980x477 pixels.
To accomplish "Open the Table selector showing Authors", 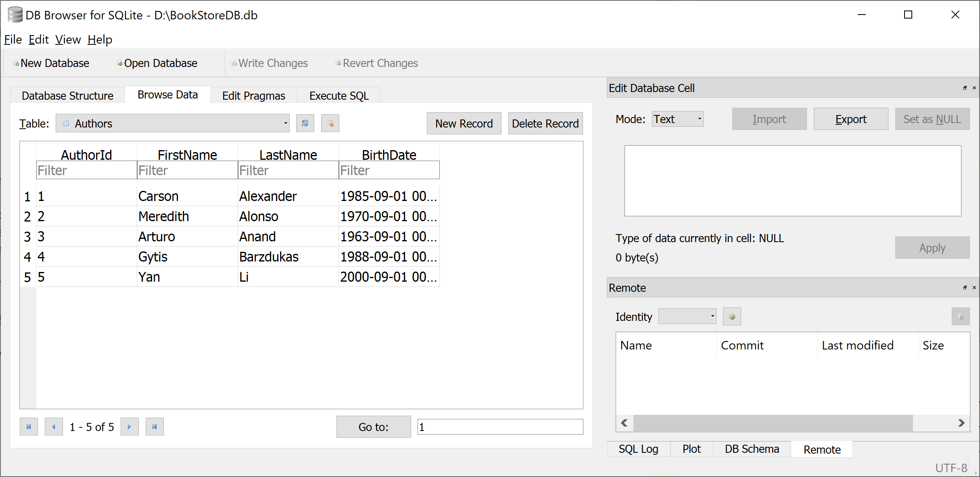I will click(x=173, y=123).
